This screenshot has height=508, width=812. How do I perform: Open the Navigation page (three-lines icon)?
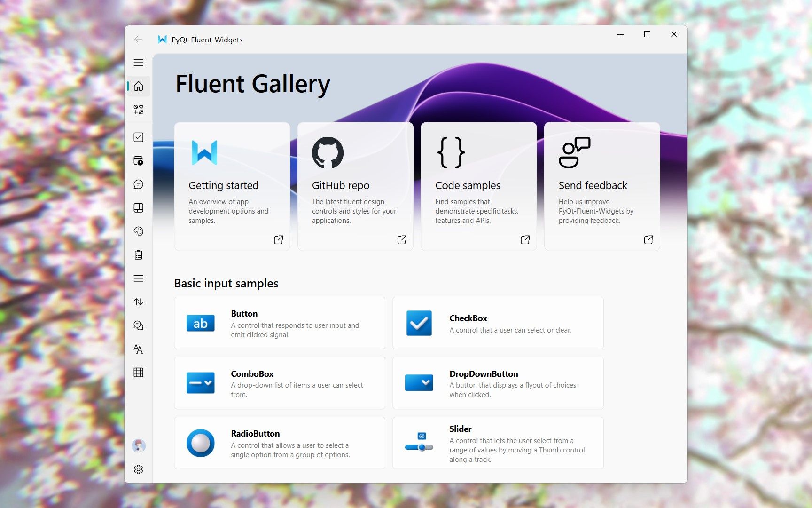(138, 278)
